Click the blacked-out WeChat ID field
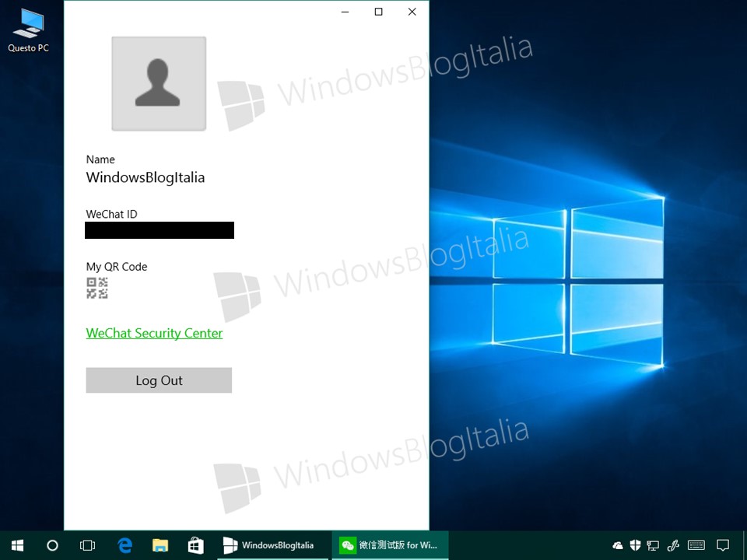This screenshot has width=747, height=560. [160, 230]
